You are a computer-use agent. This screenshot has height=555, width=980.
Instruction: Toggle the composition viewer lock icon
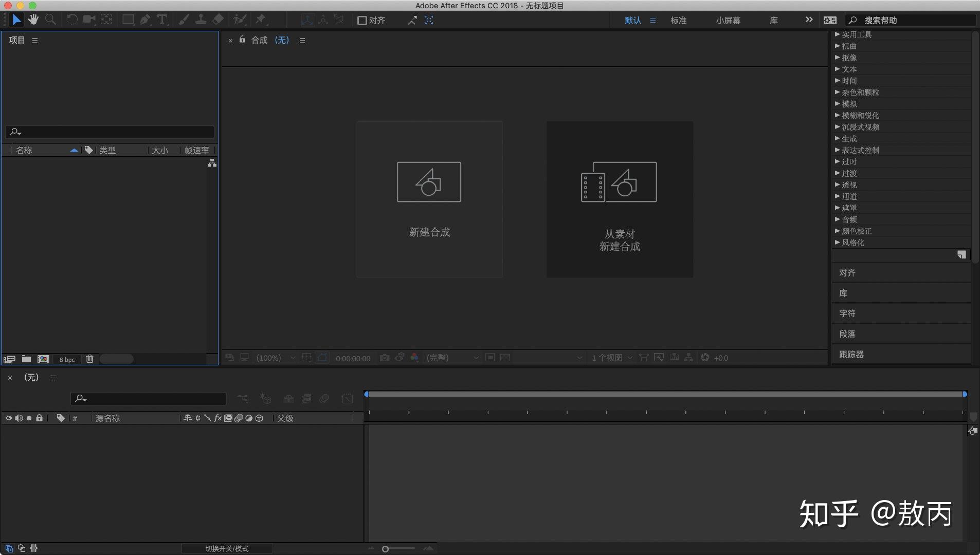tap(242, 40)
